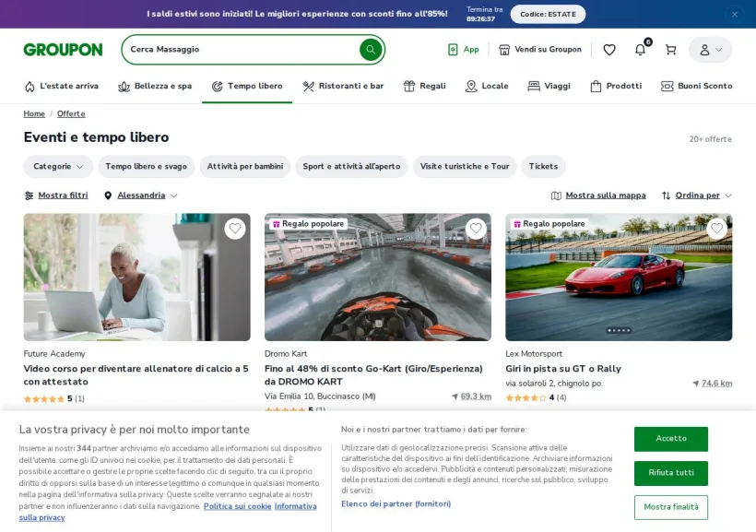Screen dimensions: 756x532
Task: Click the location pin icon by Alessandria
Action: coord(108,195)
